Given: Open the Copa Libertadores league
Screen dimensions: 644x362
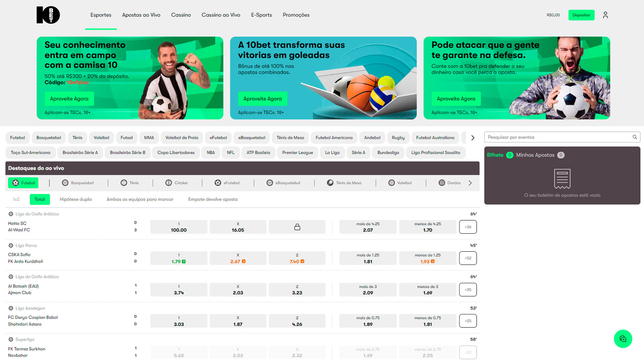Looking at the screenshot, I should (x=176, y=153).
